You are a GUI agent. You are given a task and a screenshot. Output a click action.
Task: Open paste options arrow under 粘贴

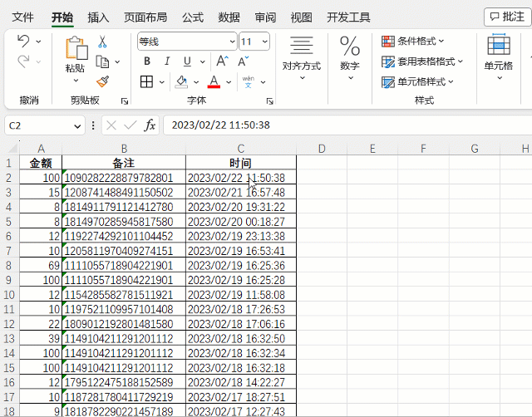click(x=76, y=81)
